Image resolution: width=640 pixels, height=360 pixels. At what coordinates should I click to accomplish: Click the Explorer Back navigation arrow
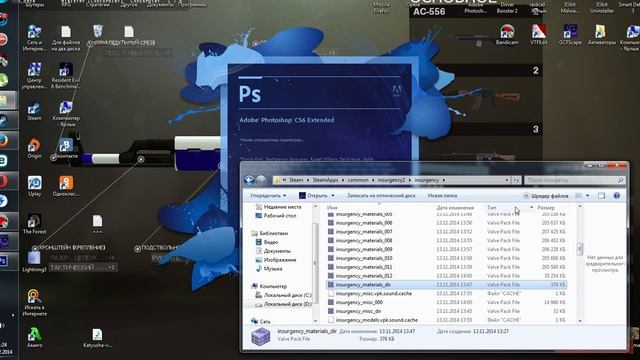249,180
